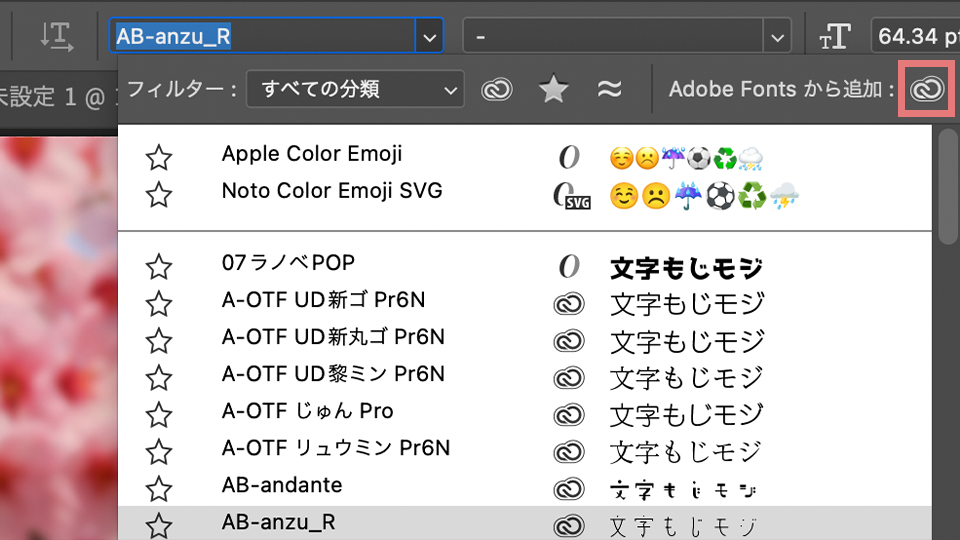
Task: Star the 07ラノベPOP font
Action: (x=159, y=267)
